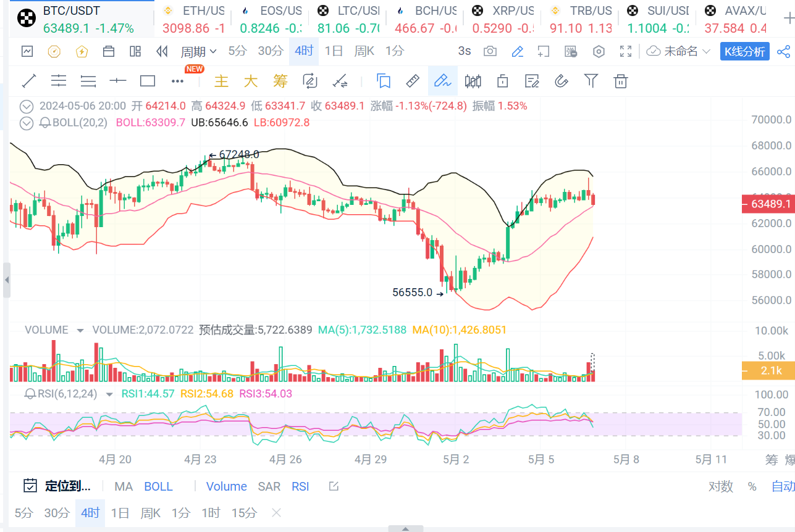Toggle the BOLL indicator
Viewport: 795px width, 532px height.
click(158, 486)
